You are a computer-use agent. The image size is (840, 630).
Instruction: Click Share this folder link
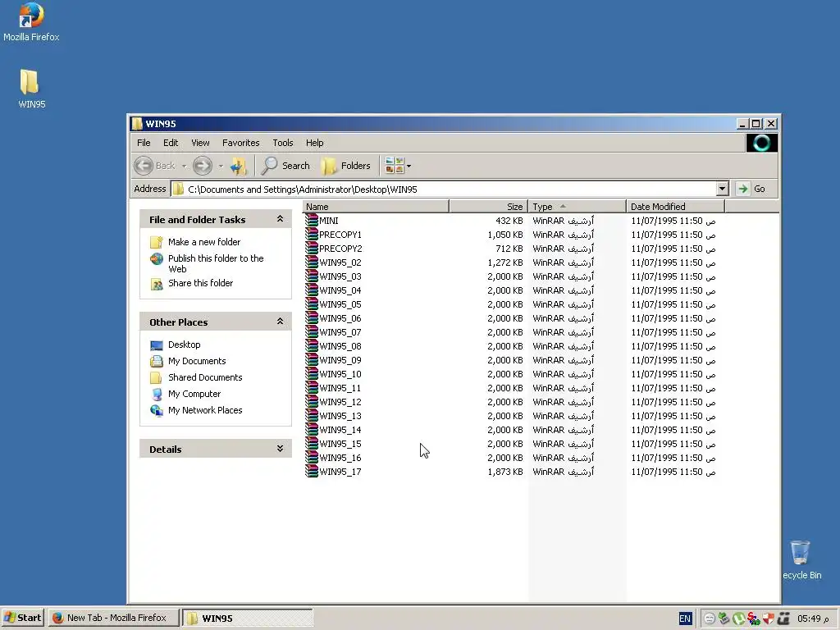(200, 283)
